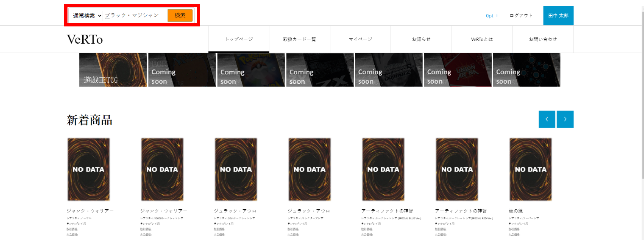
Task: Select the トップページ menu tab
Action: click(239, 39)
